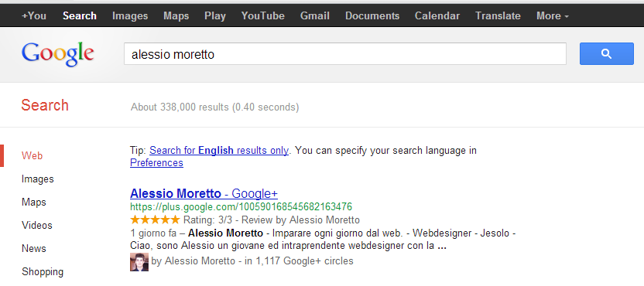Screen dimensions: 644x286
Task: Open Documents in the top bar
Action: coord(372,16)
